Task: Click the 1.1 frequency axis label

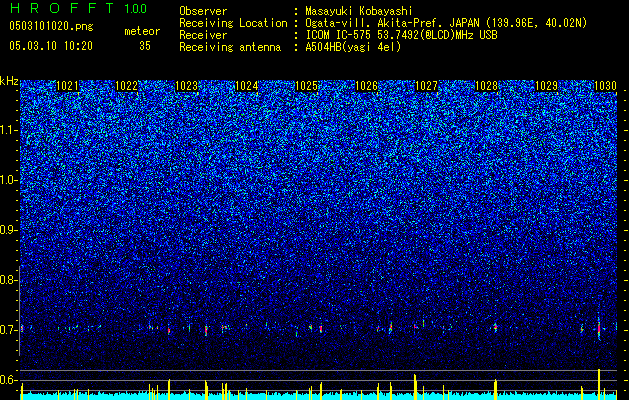Action: (x=8, y=130)
